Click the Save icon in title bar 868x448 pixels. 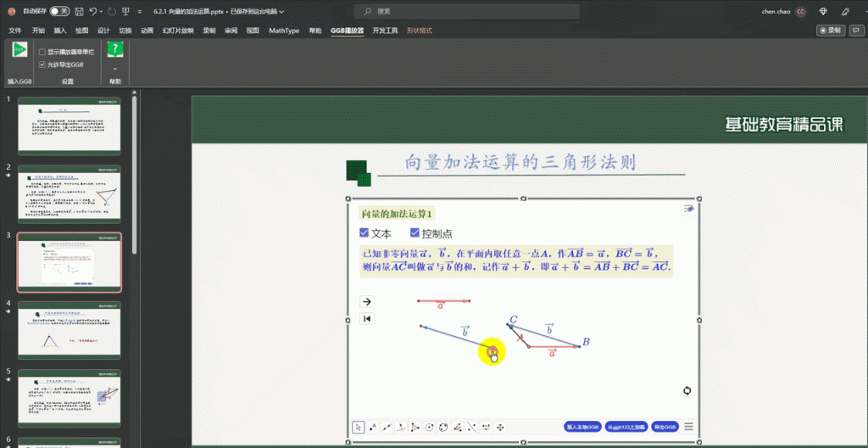click(79, 12)
